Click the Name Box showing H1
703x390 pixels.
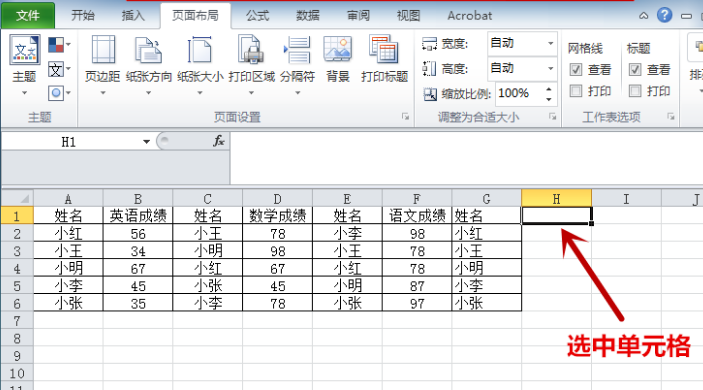69,142
